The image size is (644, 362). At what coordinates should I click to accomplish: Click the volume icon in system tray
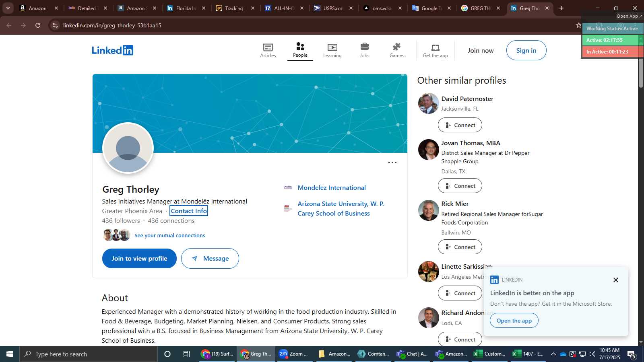[592, 354]
